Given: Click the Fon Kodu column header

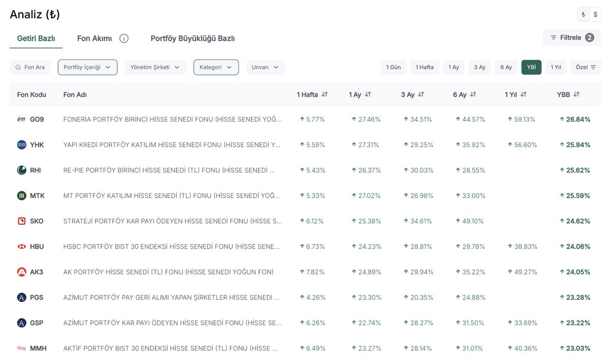Looking at the screenshot, I should (x=32, y=95).
